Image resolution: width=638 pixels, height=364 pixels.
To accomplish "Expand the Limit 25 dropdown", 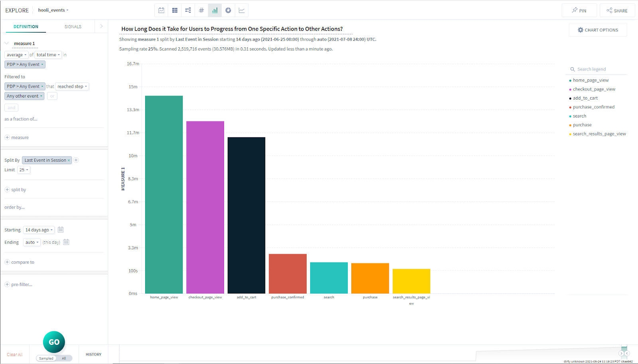I will 24,170.
